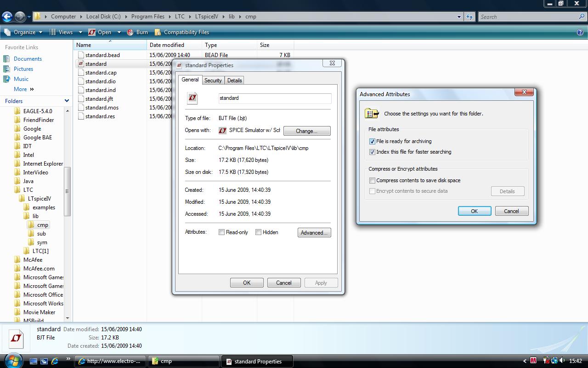Click OK in standard Properties dialog
The width and height of the screenshot is (588, 368).
click(247, 283)
